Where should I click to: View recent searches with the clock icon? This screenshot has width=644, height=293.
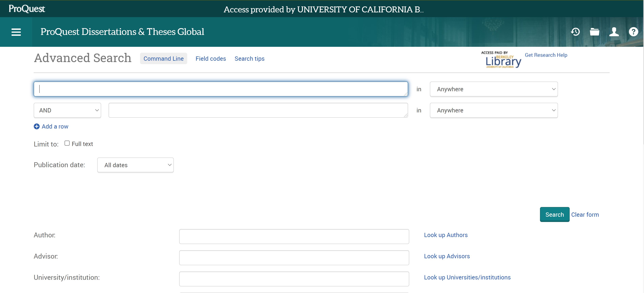coord(575,32)
